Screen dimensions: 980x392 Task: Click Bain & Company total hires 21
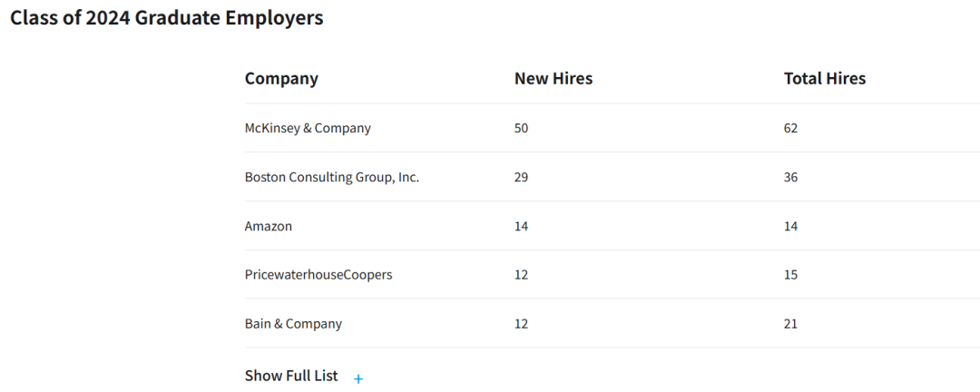(790, 323)
